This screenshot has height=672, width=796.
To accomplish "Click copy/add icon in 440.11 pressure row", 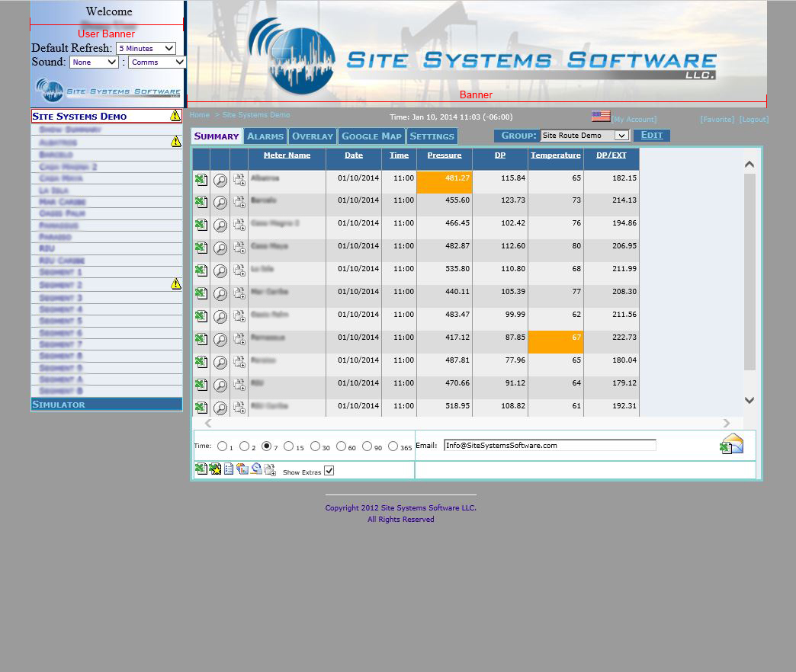I will [239, 293].
